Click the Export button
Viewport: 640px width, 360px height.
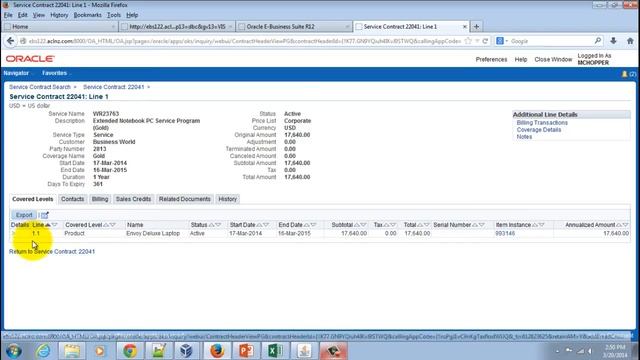(24, 215)
